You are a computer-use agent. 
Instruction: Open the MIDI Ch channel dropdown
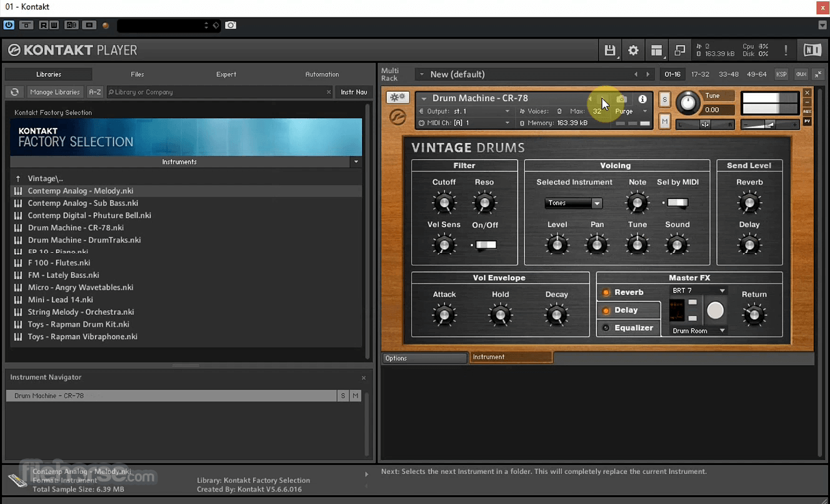pyautogui.click(x=464, y=123)
